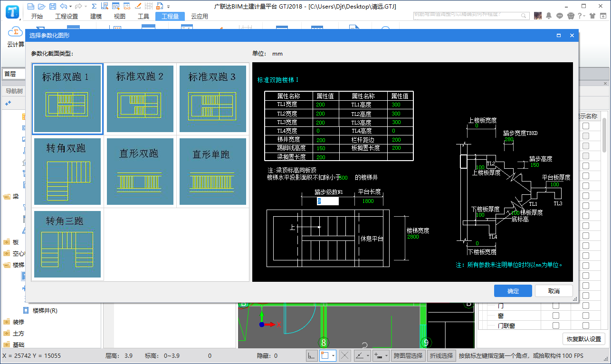This screenshot has height=364, width=611.
Task: Expand the 梁 folder in navigation tree
Action: point(7,196)
